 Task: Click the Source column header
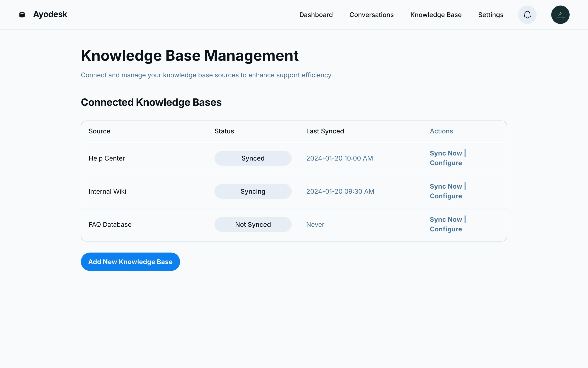coord(99,131)
